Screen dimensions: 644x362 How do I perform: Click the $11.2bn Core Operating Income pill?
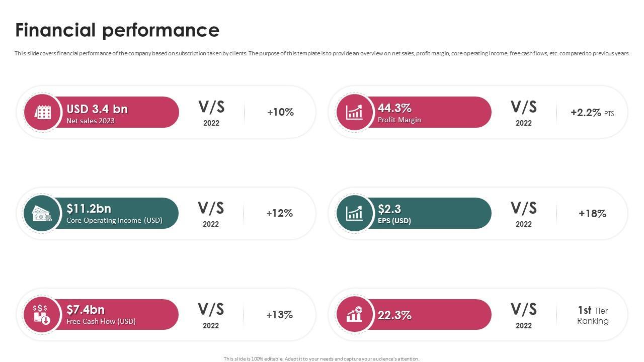point(116,214)
